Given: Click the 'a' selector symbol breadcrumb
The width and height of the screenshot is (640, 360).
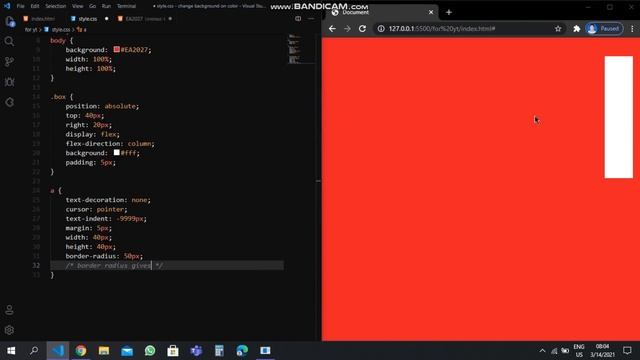Looking at the screenshot, I should coord(82,29).
